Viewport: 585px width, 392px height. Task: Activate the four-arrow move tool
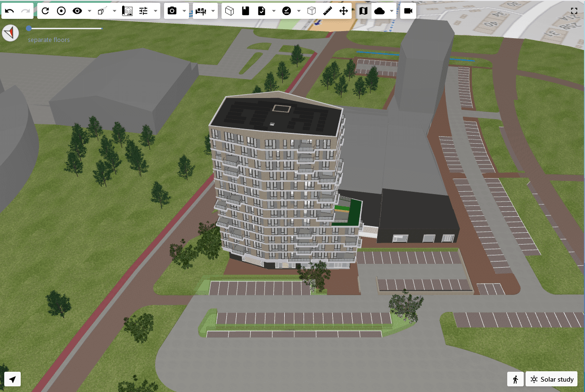tap(344, 11)
